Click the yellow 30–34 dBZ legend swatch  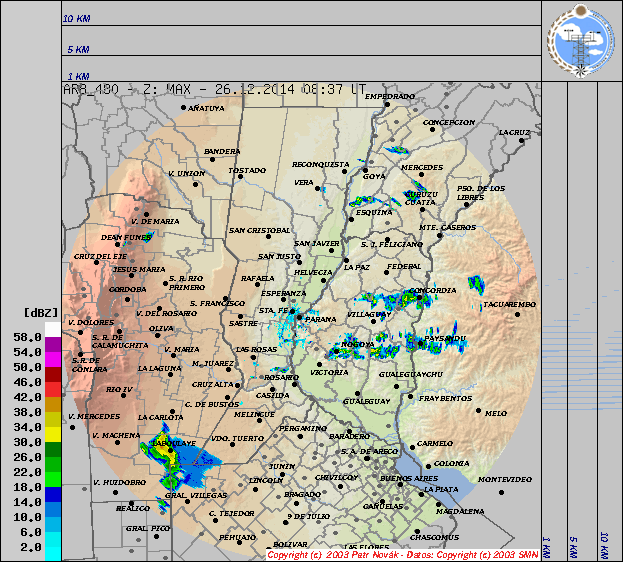click(x=52, y=435)
